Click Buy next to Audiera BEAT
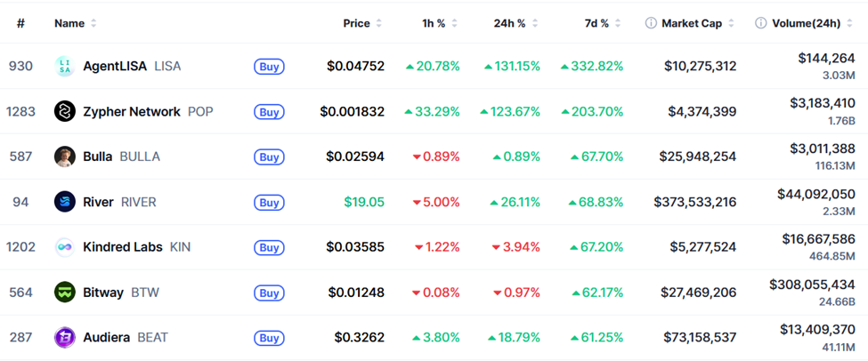 [x=269, y=338]
